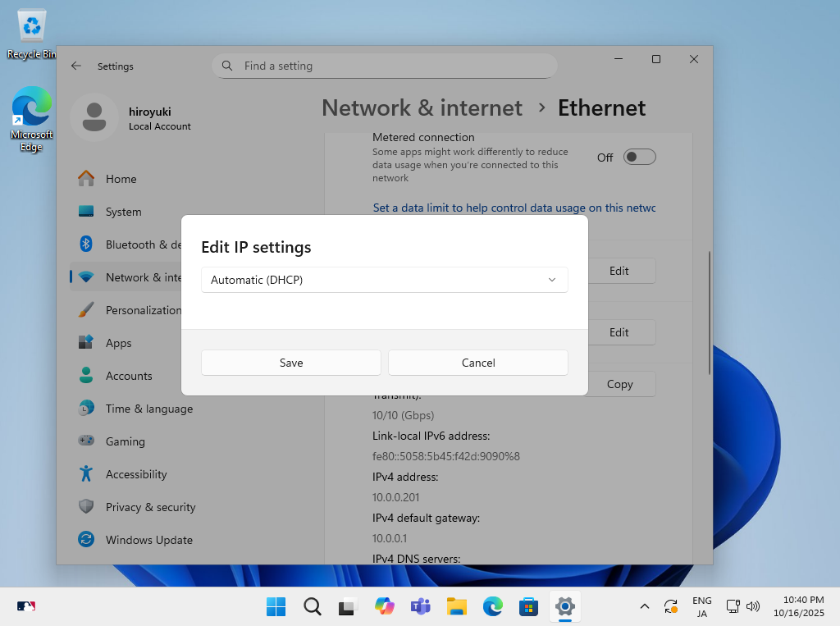Go to Accounts settings
Screen dimensions: 840x626
[x=129, y=376]
